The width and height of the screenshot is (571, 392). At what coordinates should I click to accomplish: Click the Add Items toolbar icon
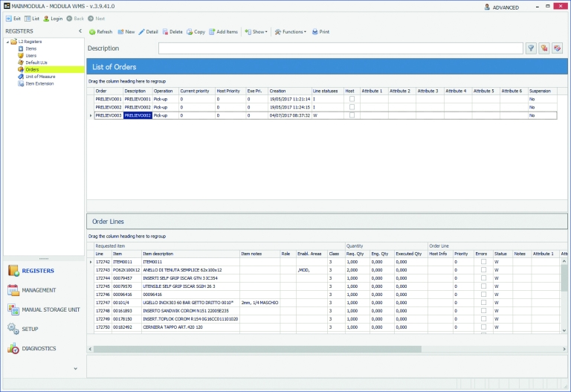(212, 32)
